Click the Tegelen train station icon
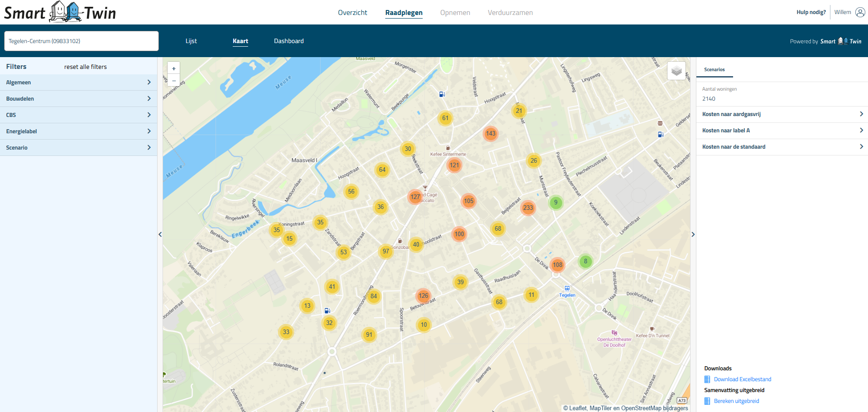 pyautogui.click(x=567, y=288)
